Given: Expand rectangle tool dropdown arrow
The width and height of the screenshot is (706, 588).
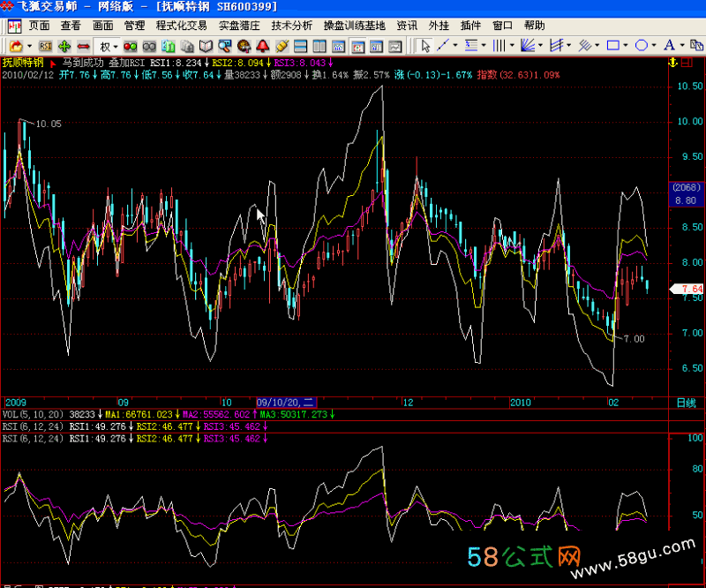Looking at the screenshot, I should 626,46.
